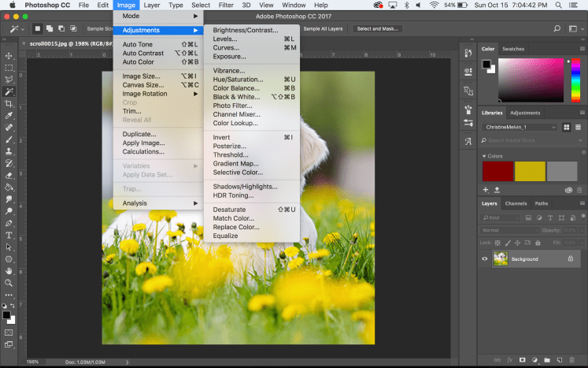Activate the Pen tool
Viewport: 588px width, 368px height.
point(9,223)
